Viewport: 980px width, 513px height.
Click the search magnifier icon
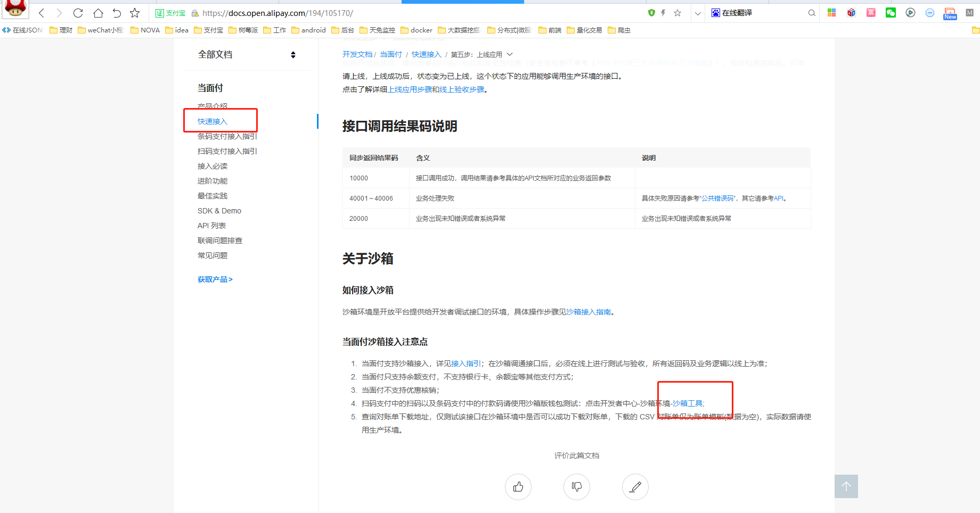[811, 13]
